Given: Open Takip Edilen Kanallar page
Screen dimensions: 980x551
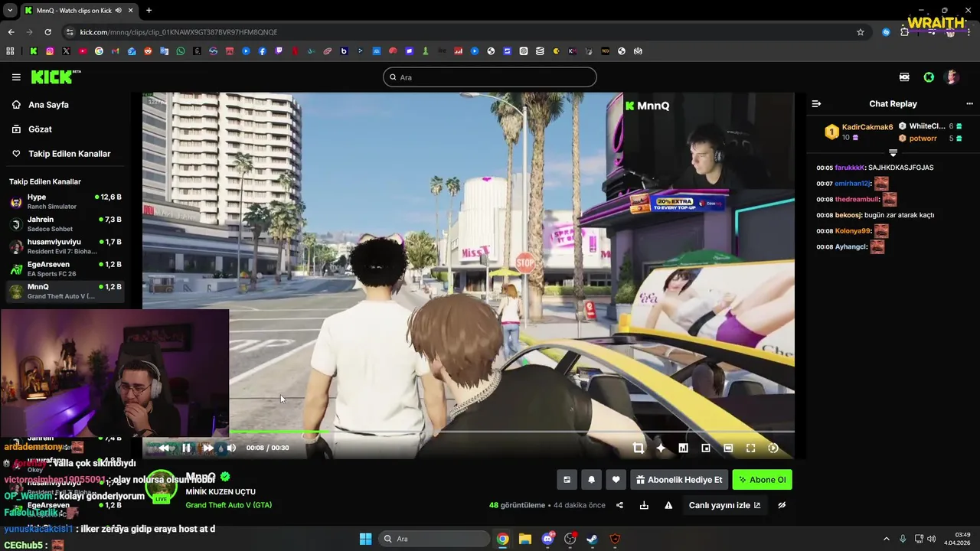Looking at the screenshot, I should point(69,154).
